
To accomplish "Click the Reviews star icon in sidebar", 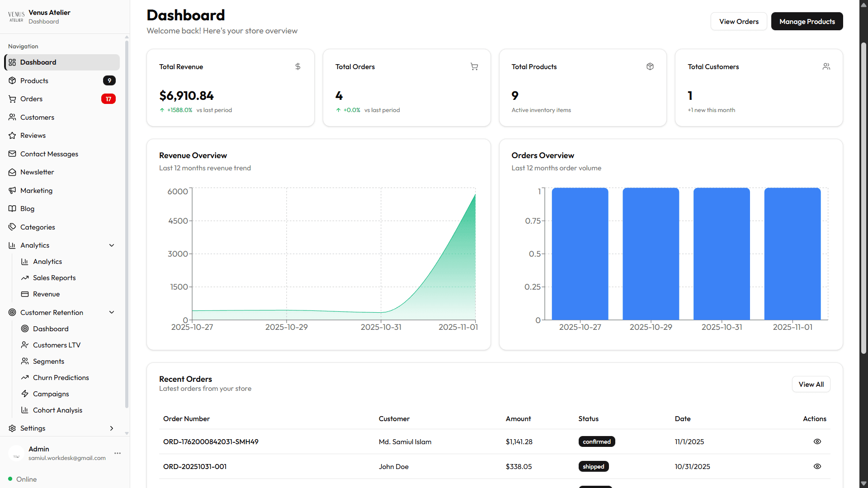I will (x=12, y=136).
